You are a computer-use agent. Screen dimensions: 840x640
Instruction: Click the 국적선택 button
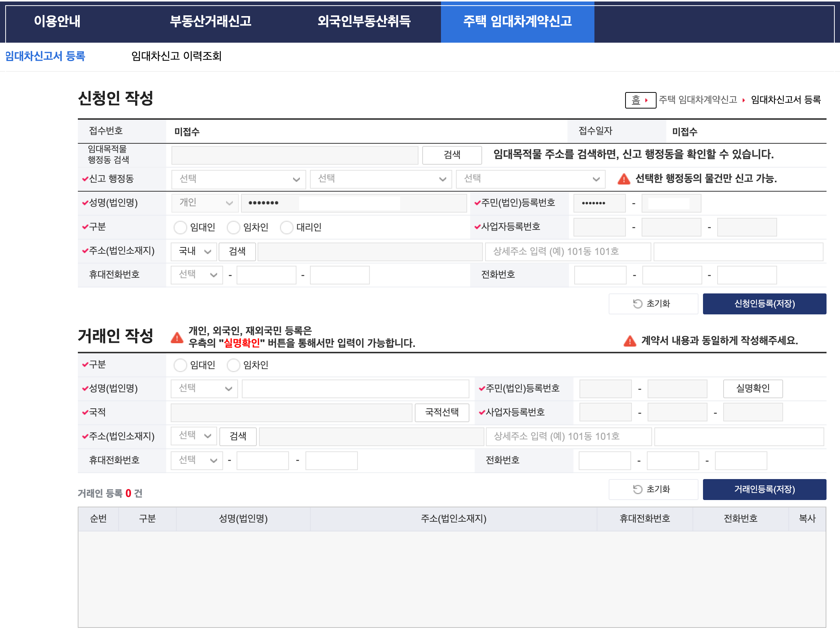[x=441, y=412]
